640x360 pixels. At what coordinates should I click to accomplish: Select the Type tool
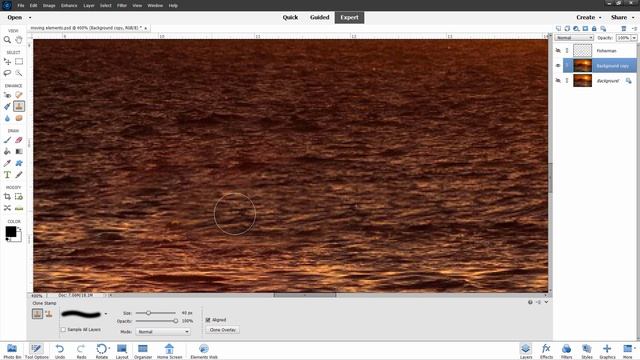click(x=7, y=175)
